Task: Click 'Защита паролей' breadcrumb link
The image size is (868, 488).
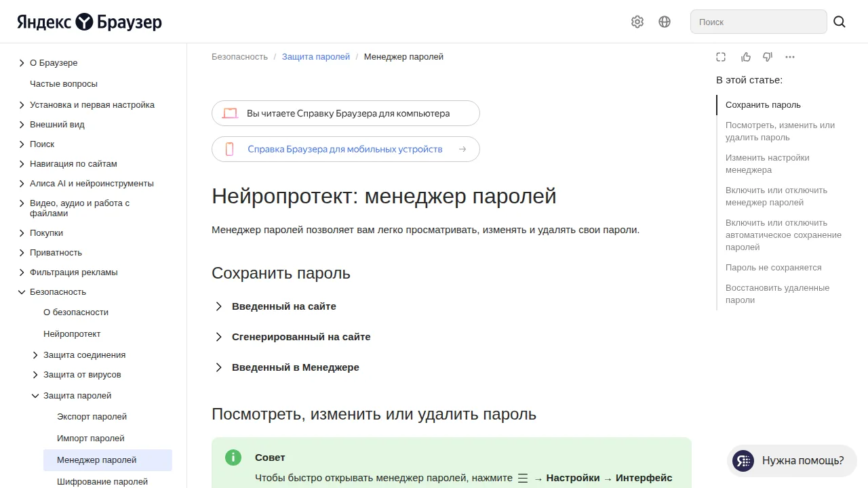Action: click(x=316, y=57)
